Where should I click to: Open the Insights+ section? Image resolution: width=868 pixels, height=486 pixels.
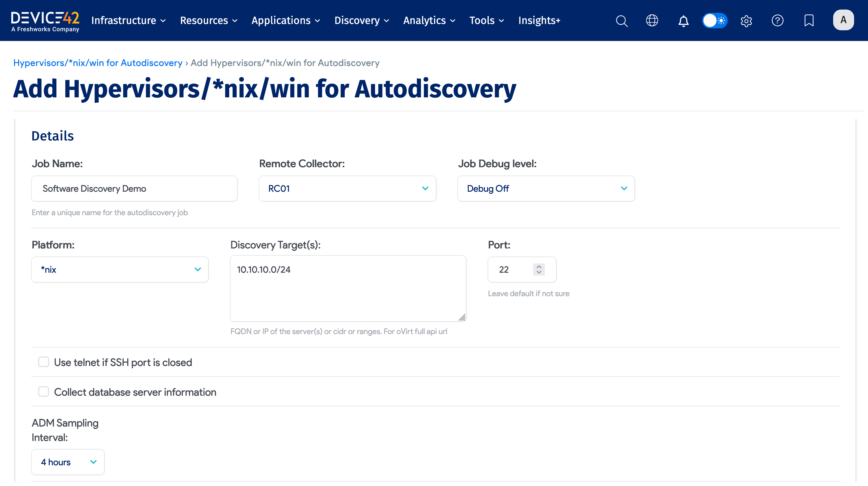click(539, 20)
